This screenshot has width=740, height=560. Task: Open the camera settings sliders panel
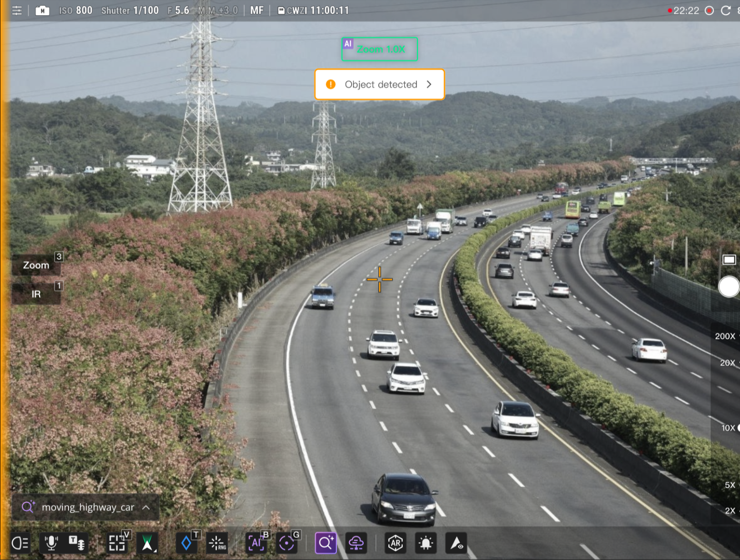tap(17, 10)
